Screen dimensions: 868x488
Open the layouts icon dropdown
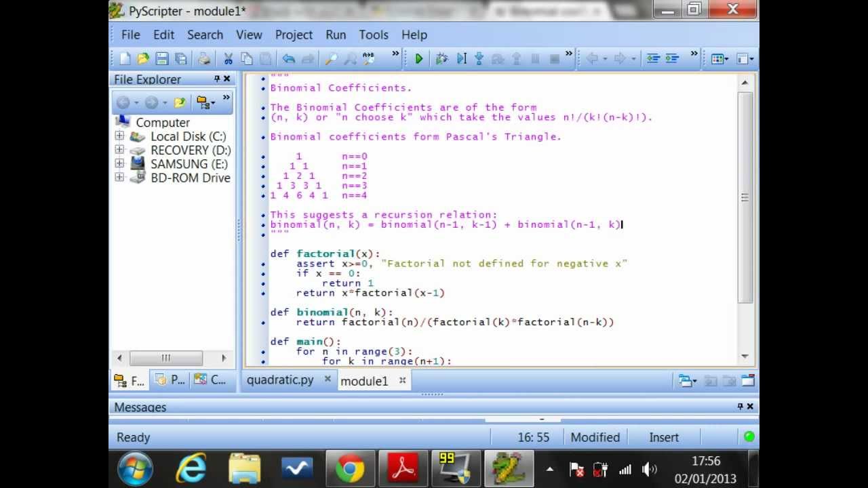719,59
